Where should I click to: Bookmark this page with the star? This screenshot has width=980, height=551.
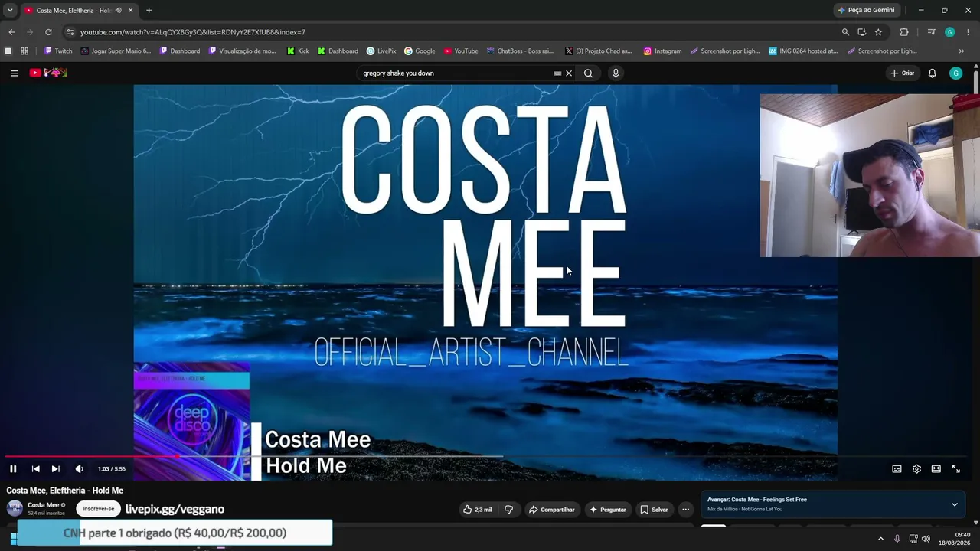point(878,32)
